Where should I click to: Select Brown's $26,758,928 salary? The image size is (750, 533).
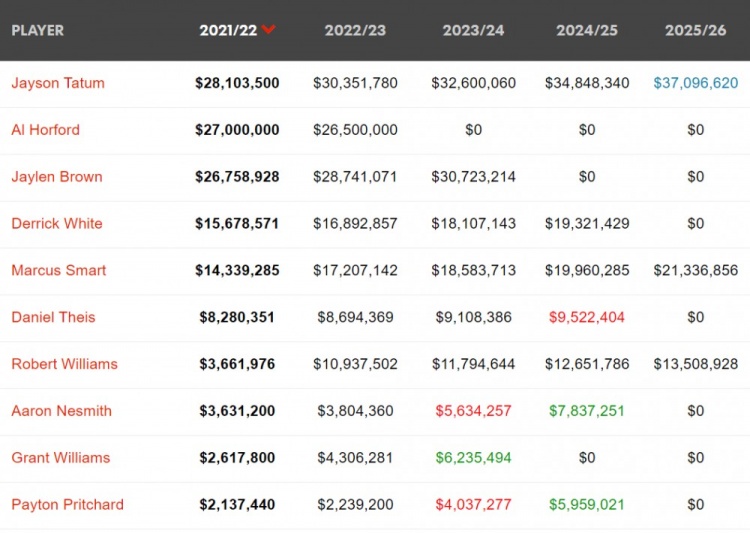[237, 177]
